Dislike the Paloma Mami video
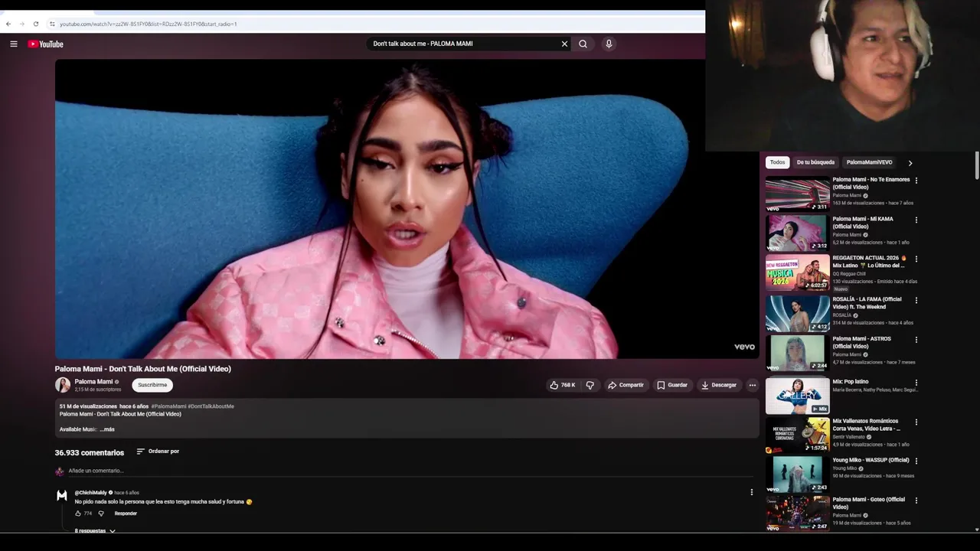Viewport: 980px width, 551px height. point(590,385)
